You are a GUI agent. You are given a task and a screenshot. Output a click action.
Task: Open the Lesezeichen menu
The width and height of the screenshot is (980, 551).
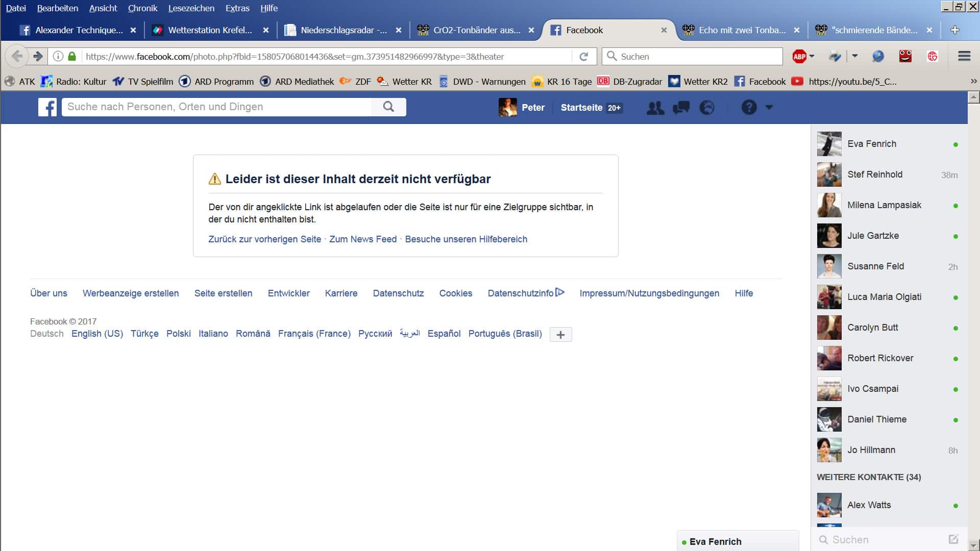tap(191, 8)
